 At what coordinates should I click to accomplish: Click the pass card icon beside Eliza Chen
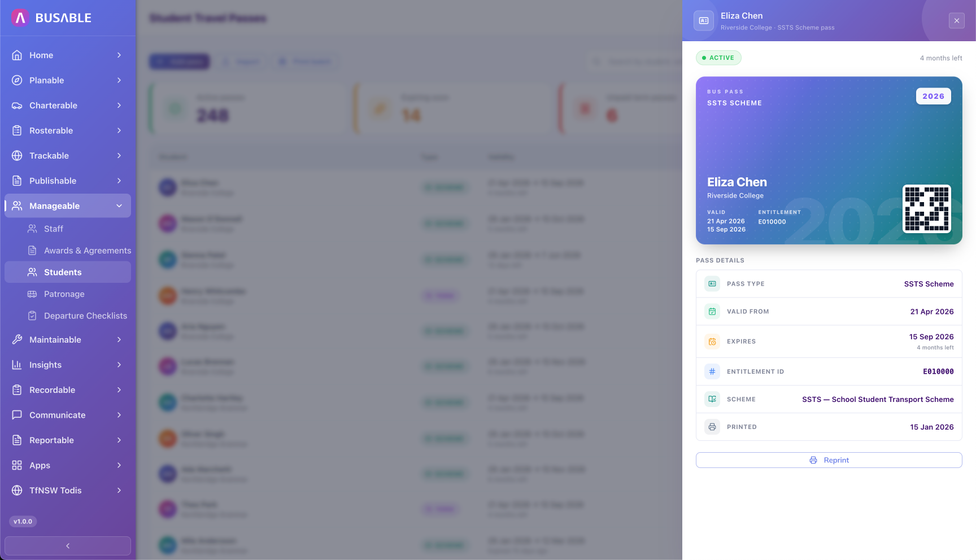tap(704, 21)
